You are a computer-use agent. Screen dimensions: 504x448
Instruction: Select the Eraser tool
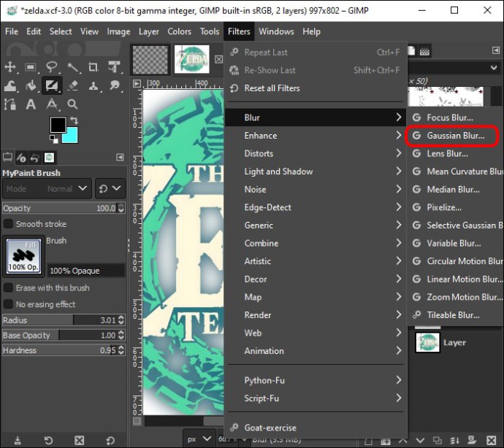pos(73,86)
